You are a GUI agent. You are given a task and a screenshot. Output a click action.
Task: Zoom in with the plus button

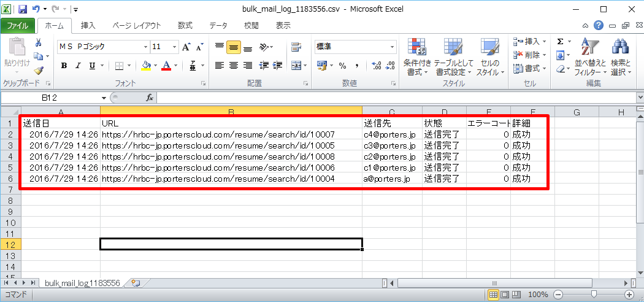(629, 294)
